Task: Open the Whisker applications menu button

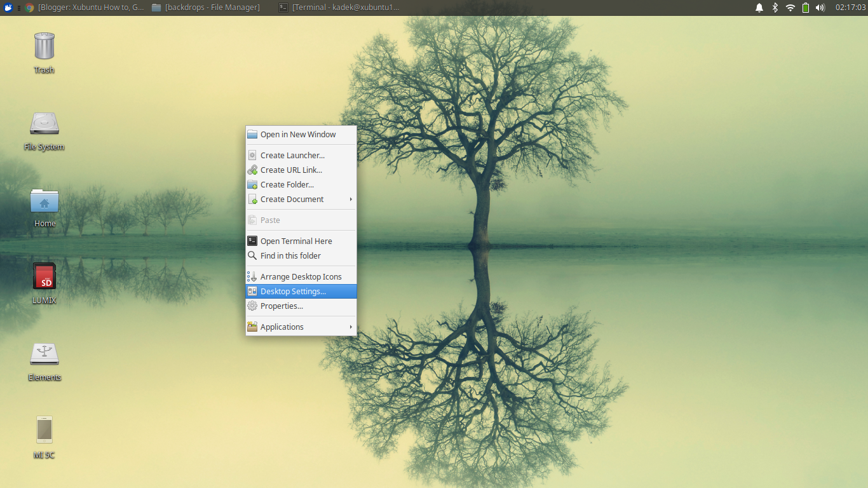Action: [x=8, y=8]
